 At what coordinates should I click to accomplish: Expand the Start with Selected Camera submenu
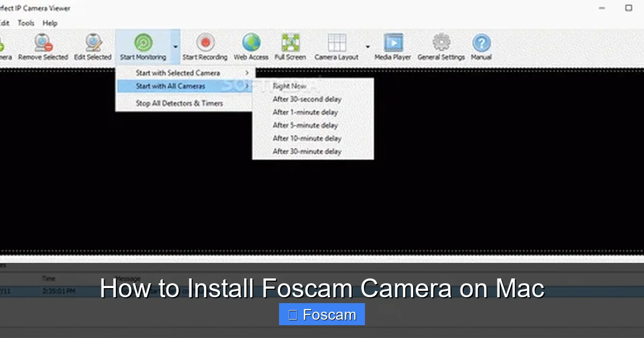pos(178,72)
